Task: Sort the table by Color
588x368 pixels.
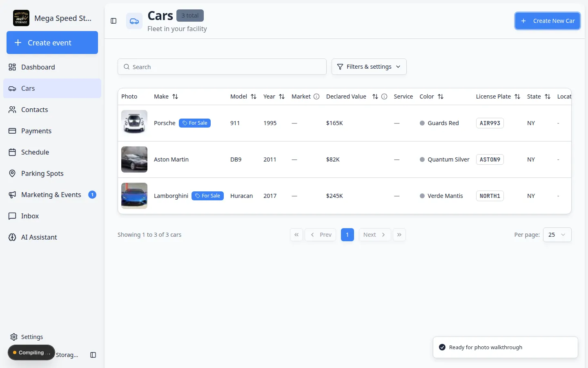Action: 441,96
